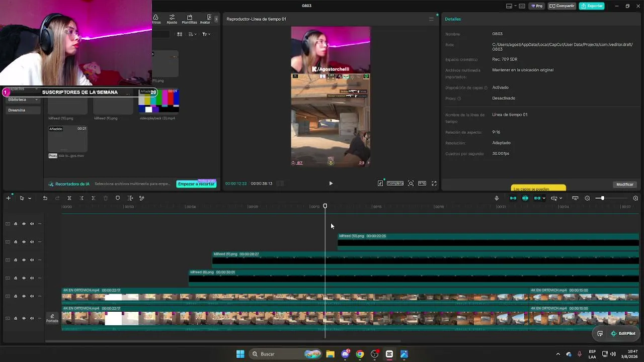Start voice recording with the microphone icon
Screen dimensions: 644x362
pyautogui.click(x=497, y=198)
